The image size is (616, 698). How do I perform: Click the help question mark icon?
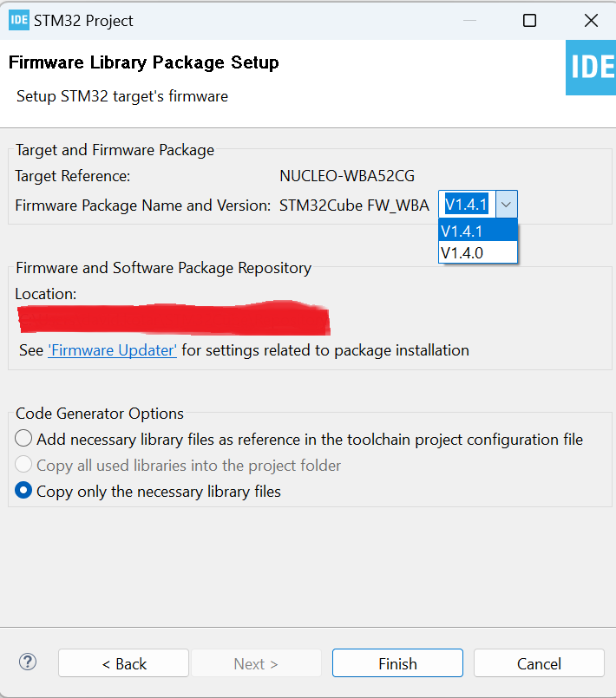click(x=28, y=662)
